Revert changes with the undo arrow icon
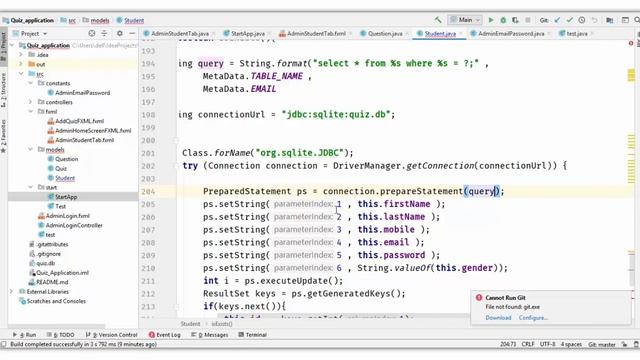640x360 pixels. 594,20
